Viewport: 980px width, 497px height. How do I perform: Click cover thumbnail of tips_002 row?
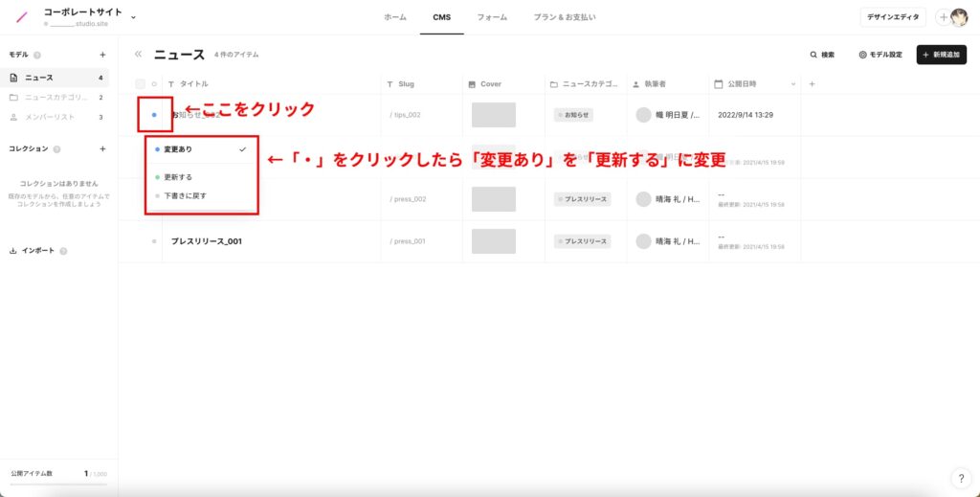coord(494,115)
